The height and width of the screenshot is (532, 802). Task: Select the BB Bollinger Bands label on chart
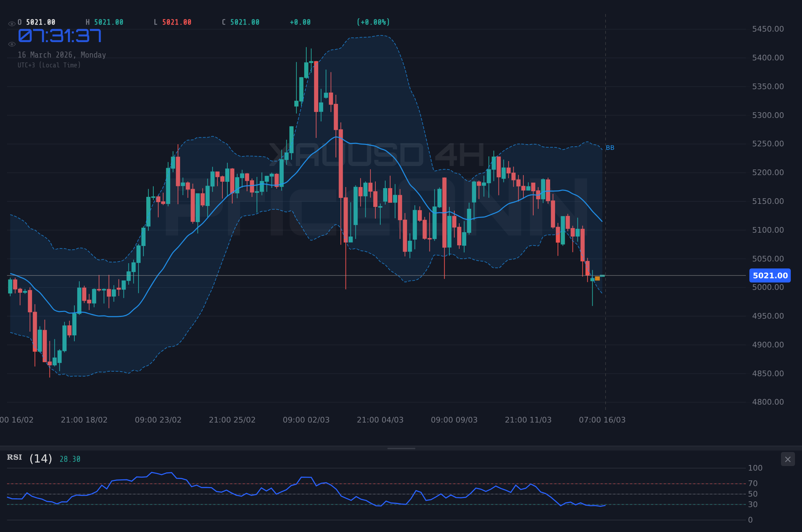pyautogui.click(x=610, y=147)
